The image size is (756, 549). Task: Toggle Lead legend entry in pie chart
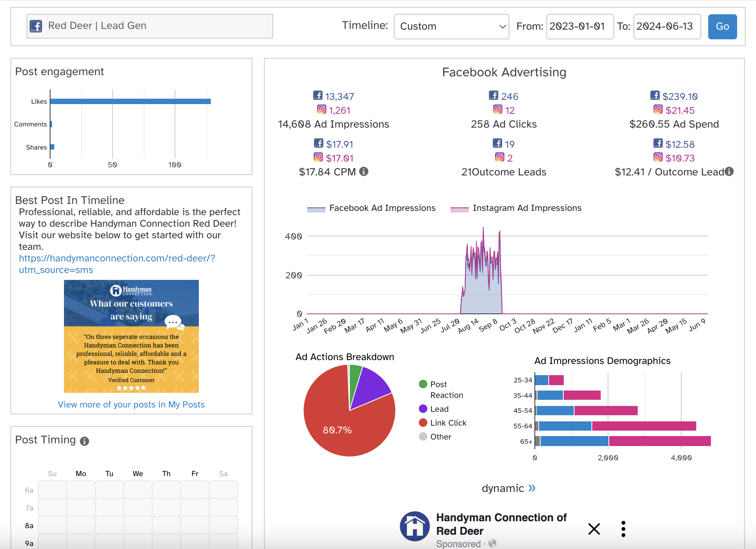(434, 409)
